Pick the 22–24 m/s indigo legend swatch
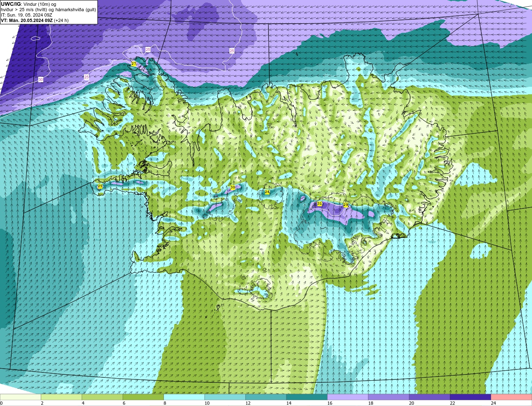Screen dimensions: 532x406 click(471, 397)
